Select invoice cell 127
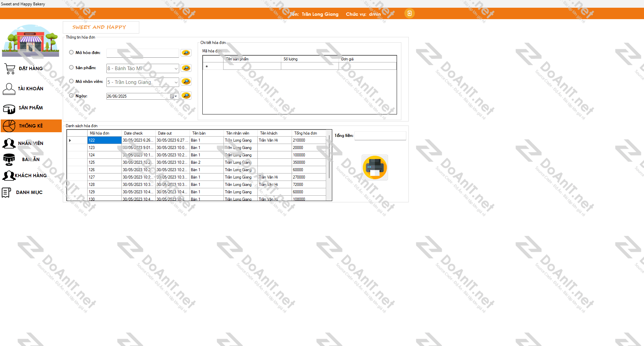 pyautogui.click(x=104, y=177)
